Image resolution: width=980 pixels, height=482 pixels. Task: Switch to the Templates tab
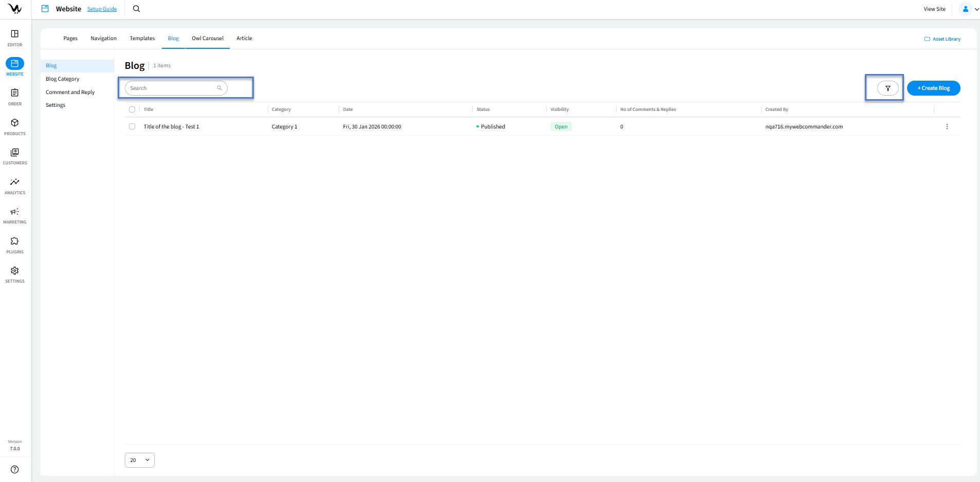[142, 39]
